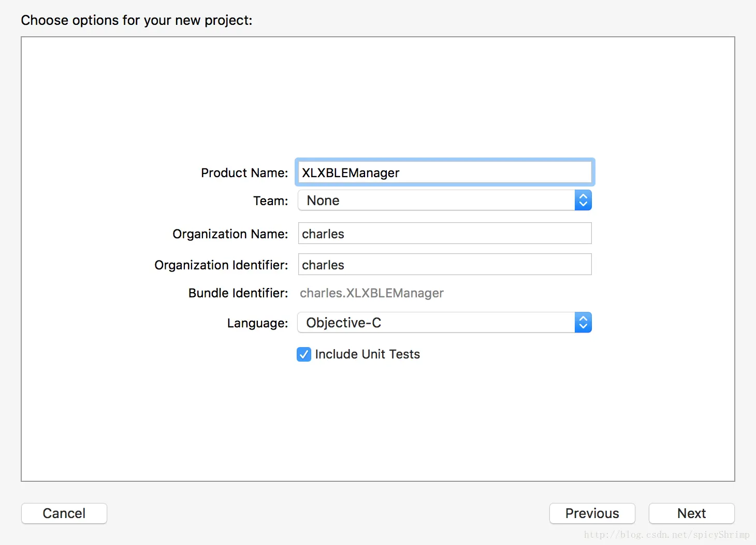Open the Language dropdown showing Objective-C

(x=436, y=323)
